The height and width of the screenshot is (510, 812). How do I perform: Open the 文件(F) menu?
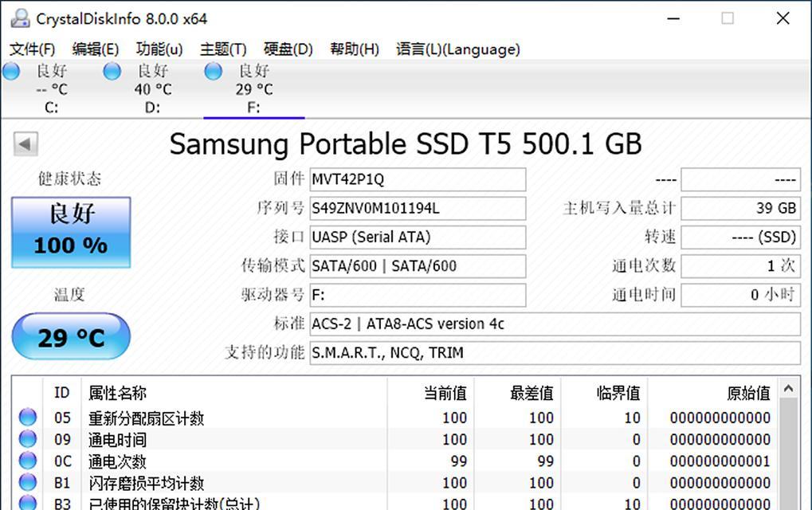coord(32,49)
